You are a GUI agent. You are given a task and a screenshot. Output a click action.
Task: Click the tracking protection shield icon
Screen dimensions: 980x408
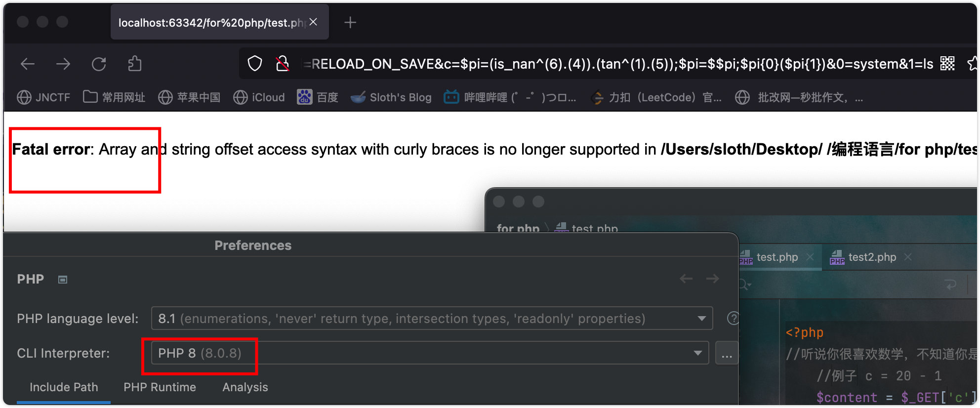pyautogui.click(x=255, y=64)
